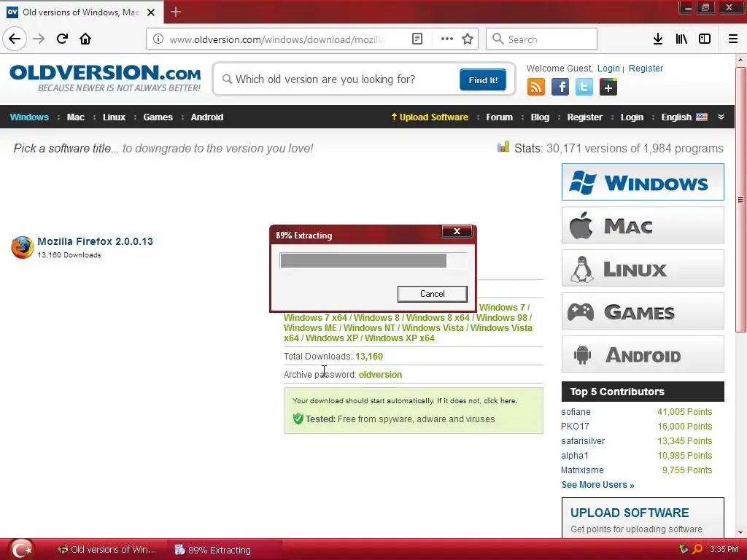Expand the header double-chevron dropdown

[x=721, y=117]
